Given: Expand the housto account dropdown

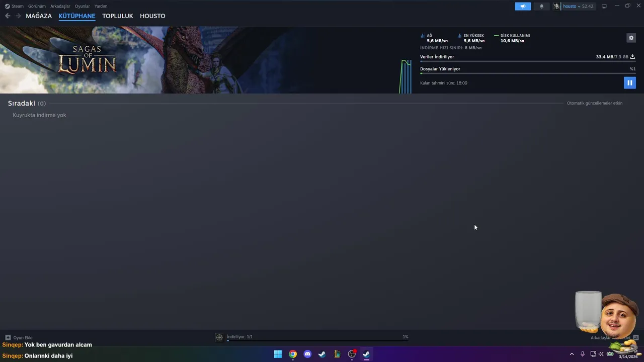Looking at the screenshot, I should click(579, 6).
